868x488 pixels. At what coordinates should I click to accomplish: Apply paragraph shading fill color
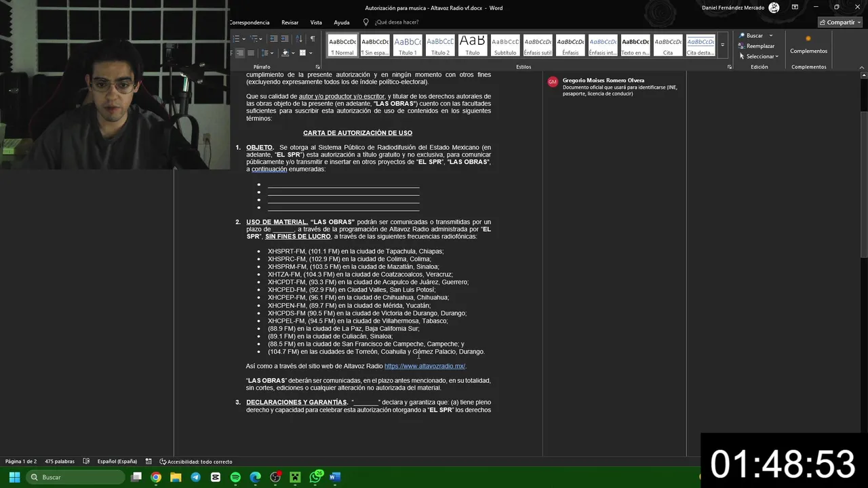(x=285, y=53)
